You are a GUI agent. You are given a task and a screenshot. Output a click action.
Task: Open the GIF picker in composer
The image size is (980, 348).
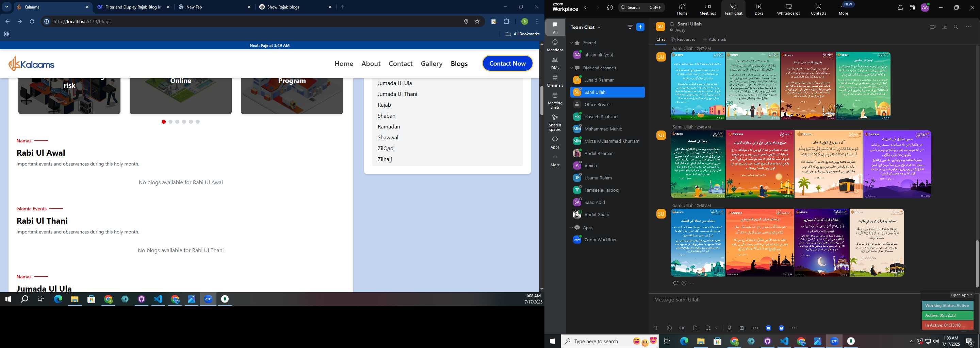682,328
